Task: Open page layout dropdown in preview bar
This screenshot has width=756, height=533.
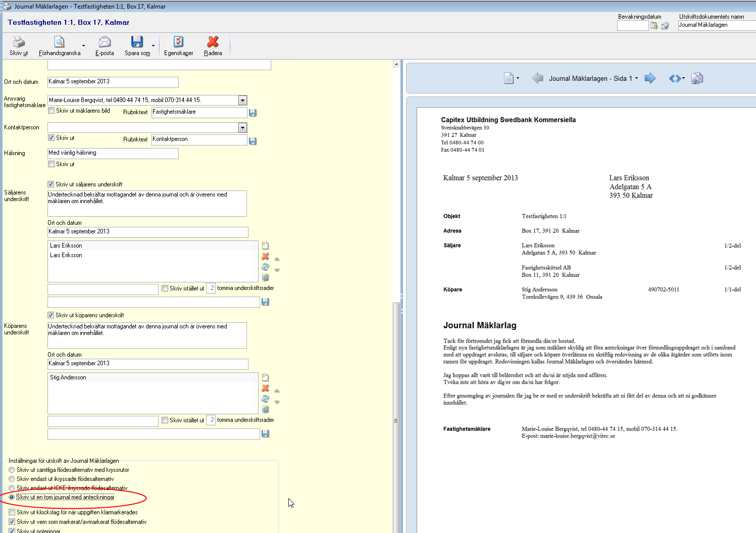Action: click(518, 78)
